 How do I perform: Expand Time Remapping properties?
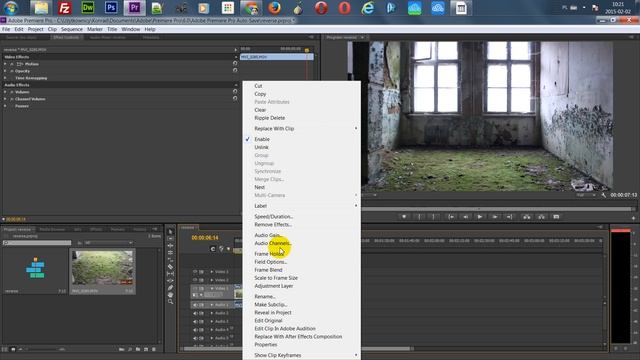pyautogui.click(x=5, y=78)
